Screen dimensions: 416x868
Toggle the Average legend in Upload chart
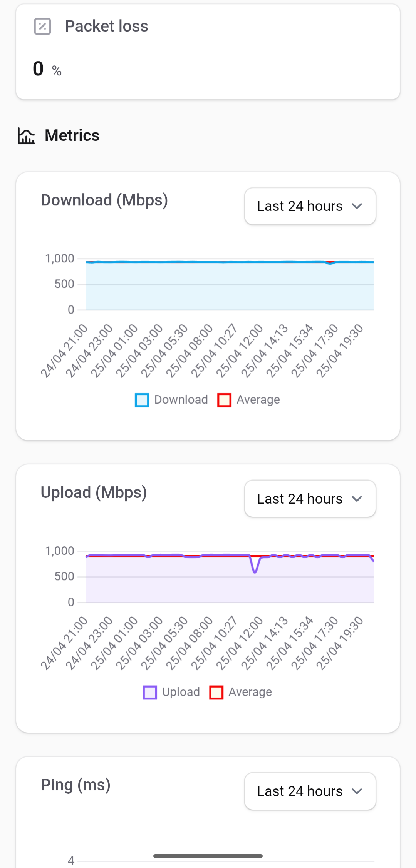(216, 692)
